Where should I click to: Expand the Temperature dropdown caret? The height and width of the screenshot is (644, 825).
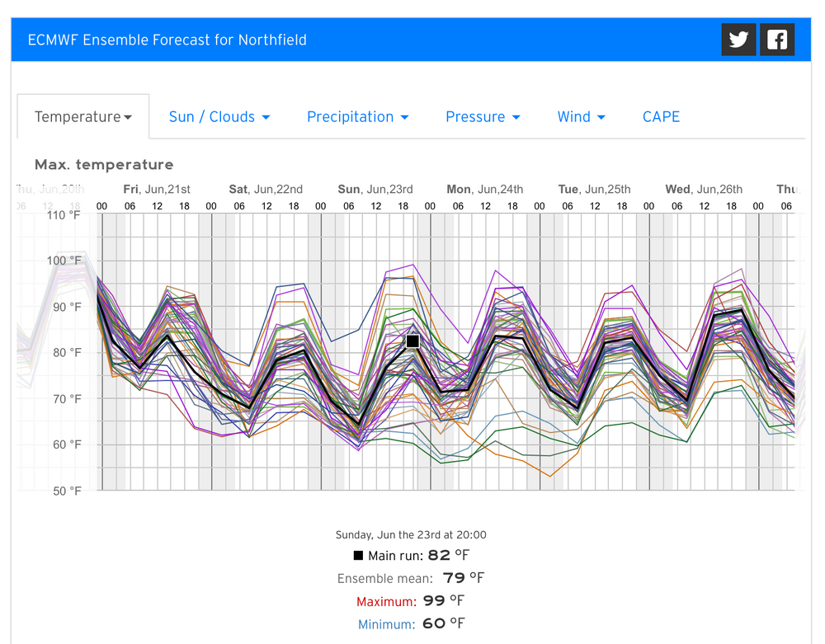click(128, 117)
